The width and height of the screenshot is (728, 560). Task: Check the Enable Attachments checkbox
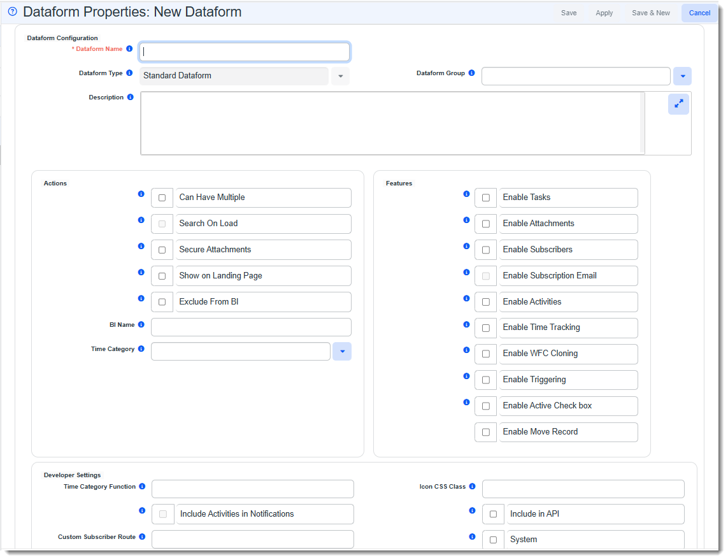pyautogui.click(x=485, y=224)
